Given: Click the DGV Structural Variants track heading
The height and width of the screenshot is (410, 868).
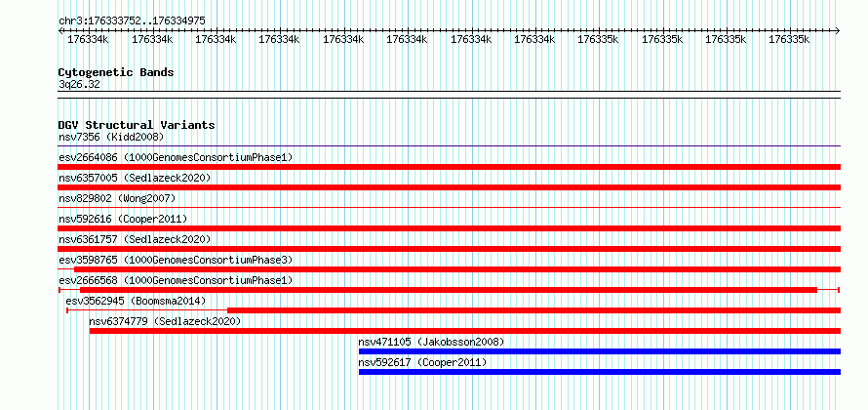Looking at the screenshot, I should click(x=137, y=125).
